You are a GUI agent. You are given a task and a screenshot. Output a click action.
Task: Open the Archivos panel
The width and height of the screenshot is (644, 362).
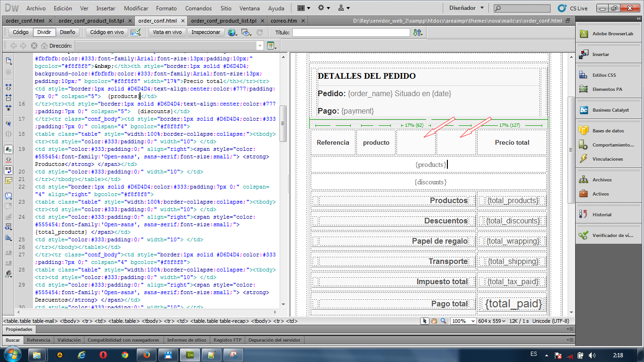tap(602, 180)
